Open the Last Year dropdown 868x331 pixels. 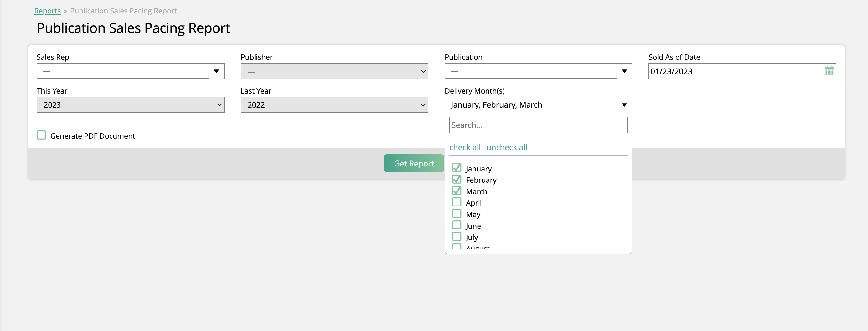pos(334,105)
